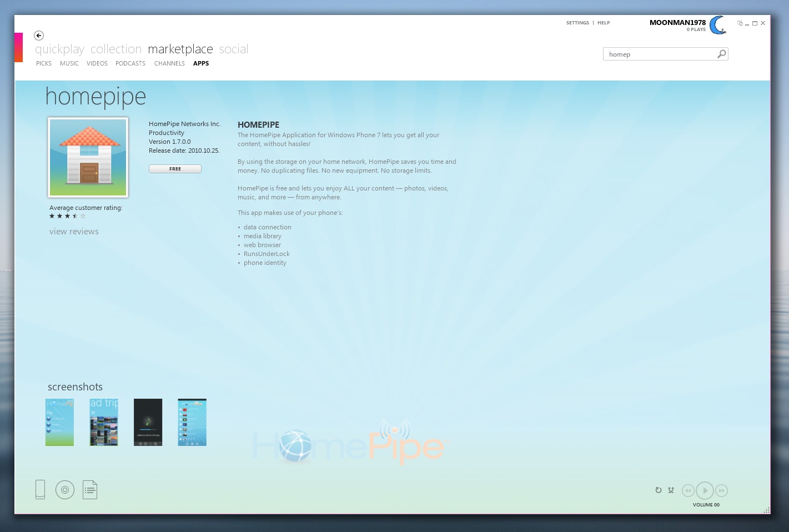Open the marketplace section
789x532 pixels.
coord(180,49)
